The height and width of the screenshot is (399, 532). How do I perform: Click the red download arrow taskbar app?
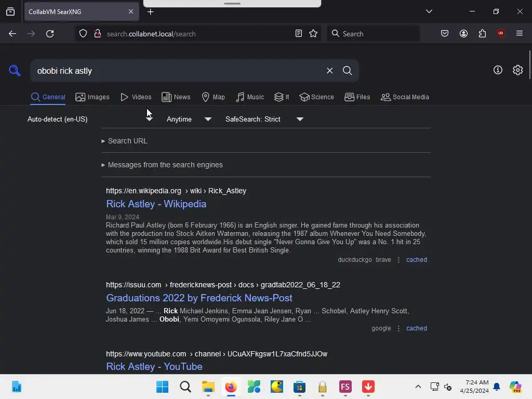point(368,387)
